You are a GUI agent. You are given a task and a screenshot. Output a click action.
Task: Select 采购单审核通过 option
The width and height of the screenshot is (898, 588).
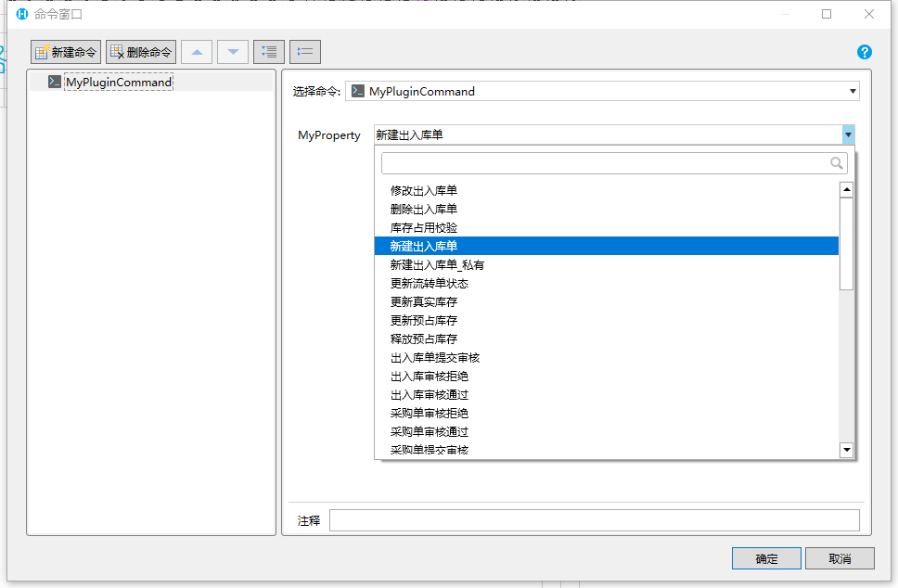point(607,431)
